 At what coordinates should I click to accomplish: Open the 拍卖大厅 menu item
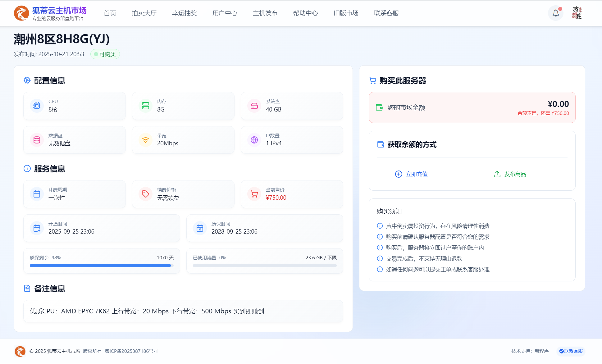pos(144,13)
